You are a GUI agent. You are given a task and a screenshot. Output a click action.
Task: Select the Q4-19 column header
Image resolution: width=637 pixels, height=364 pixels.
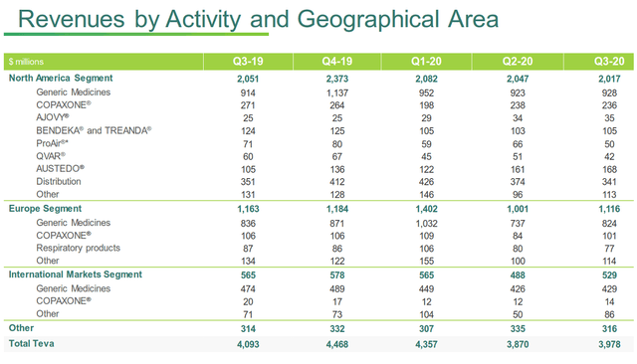337,62
